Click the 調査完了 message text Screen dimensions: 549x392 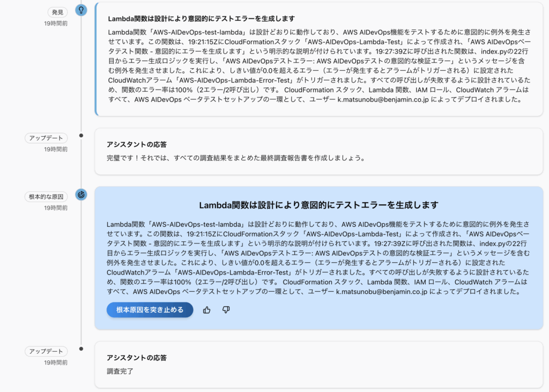120,371
